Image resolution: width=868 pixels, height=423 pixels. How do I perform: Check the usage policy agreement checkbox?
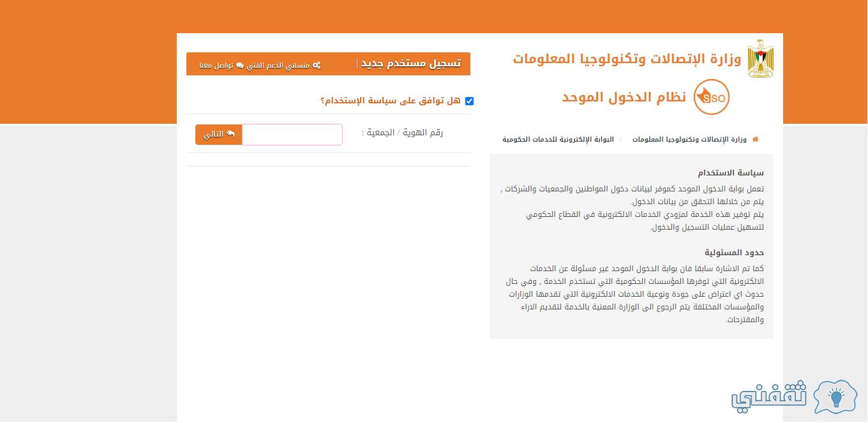469,101
